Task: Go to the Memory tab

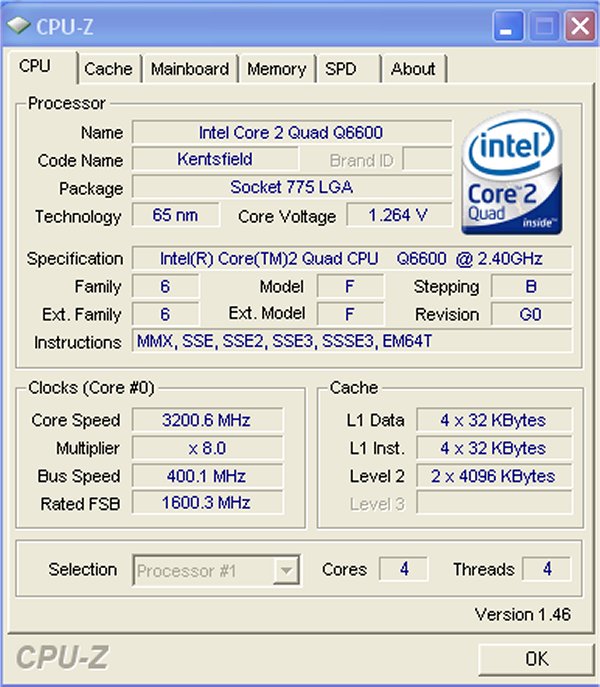Action: point(277,69)
